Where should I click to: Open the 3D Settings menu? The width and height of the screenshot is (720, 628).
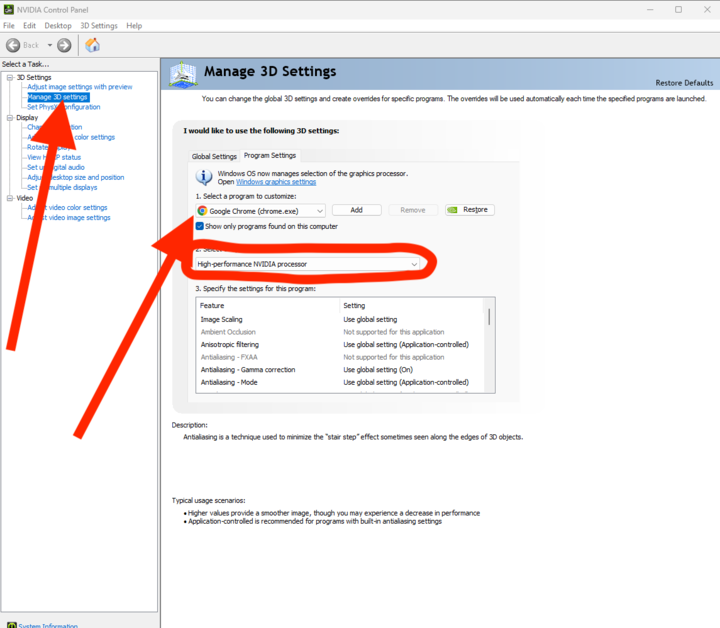point(99,26)
